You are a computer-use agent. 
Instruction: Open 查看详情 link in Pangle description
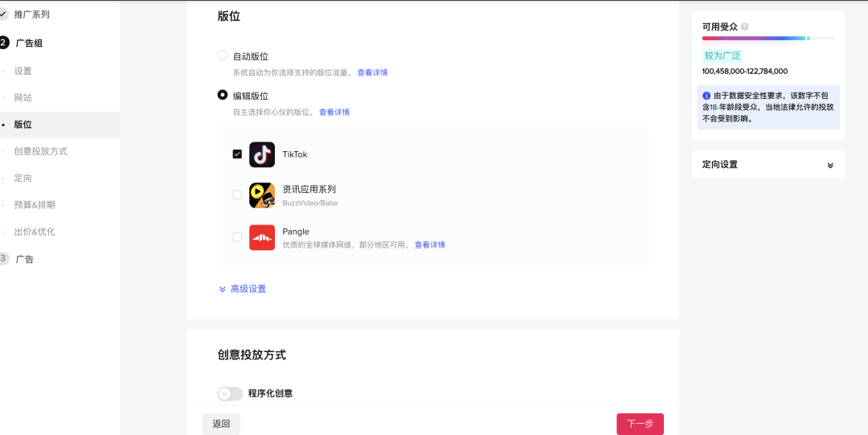(430, 245)
